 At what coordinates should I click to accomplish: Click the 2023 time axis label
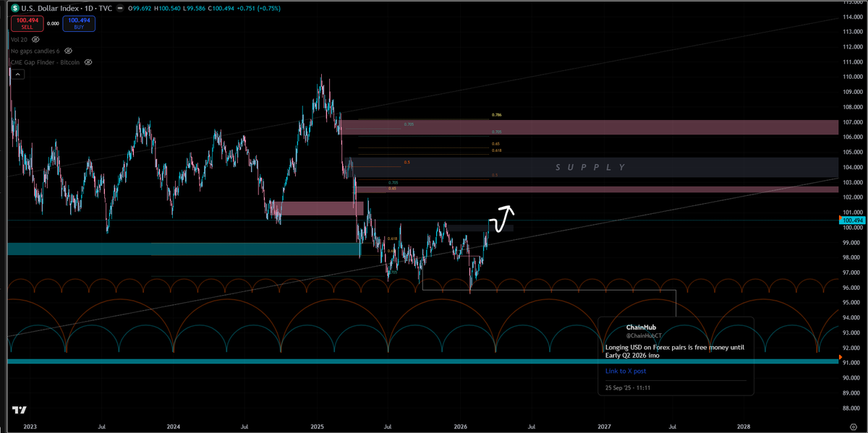click(30, 426)
